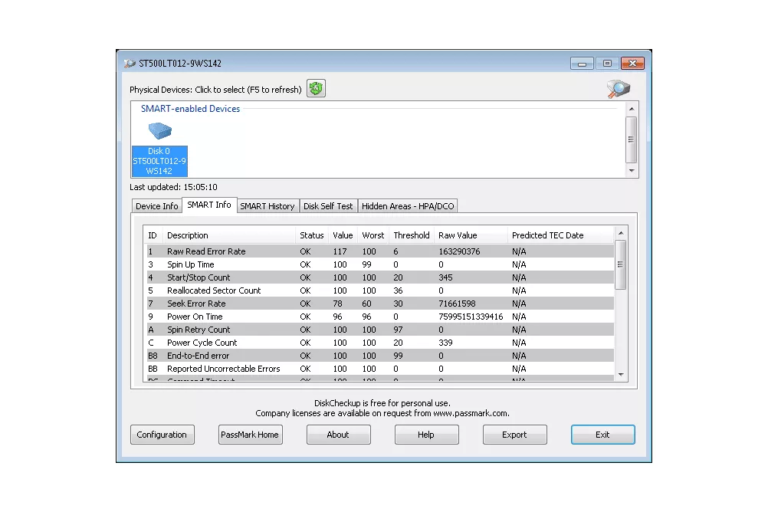The image size is (768, 512).
Task: Click the green refresh devices icon
Action: click(316, 89)
